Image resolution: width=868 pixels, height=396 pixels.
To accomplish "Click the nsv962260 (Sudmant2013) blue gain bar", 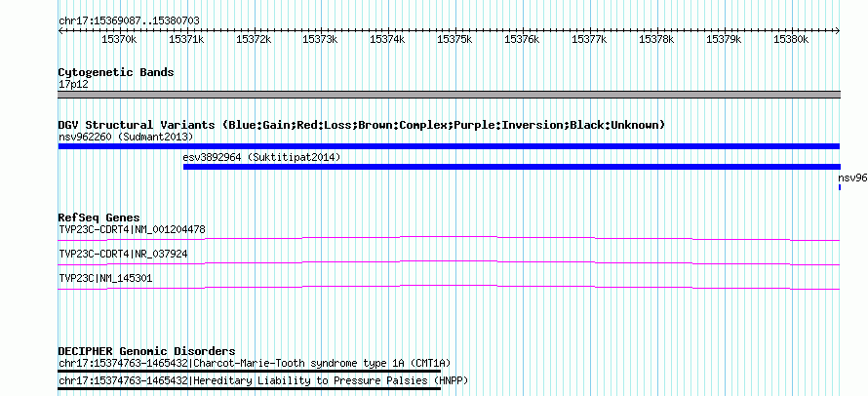I will [449, 146].
